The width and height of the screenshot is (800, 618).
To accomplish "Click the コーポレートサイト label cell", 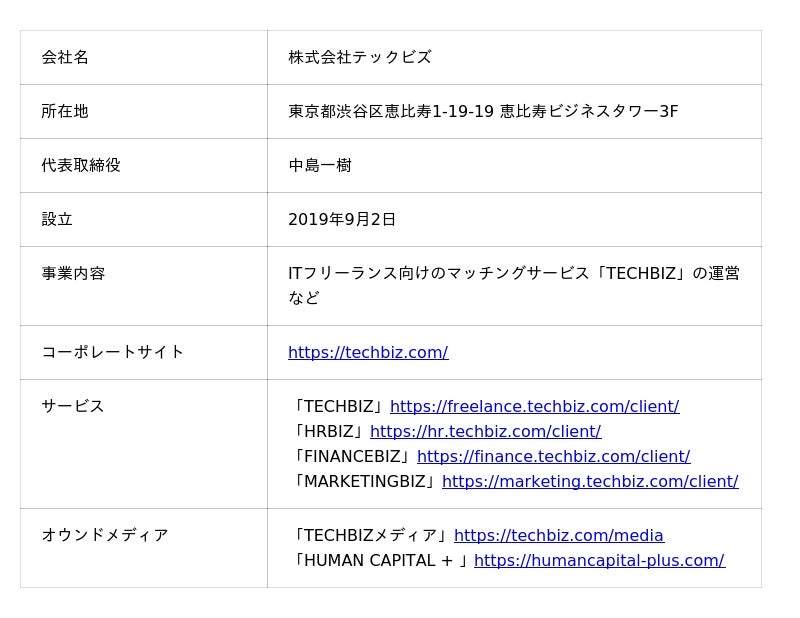I will [x=144, y=353].
